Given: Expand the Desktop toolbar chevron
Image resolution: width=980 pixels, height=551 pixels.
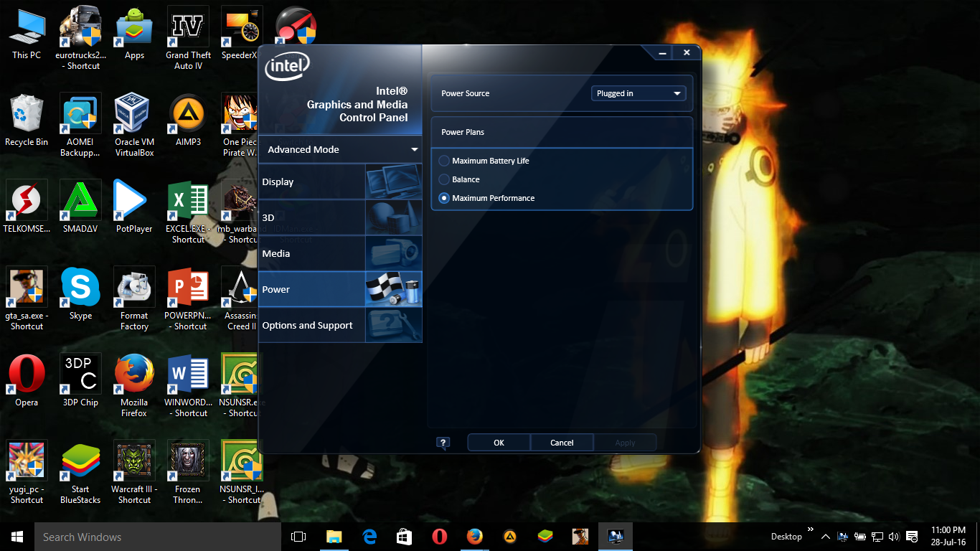Looking at the screenshot, I should point(811,529).
